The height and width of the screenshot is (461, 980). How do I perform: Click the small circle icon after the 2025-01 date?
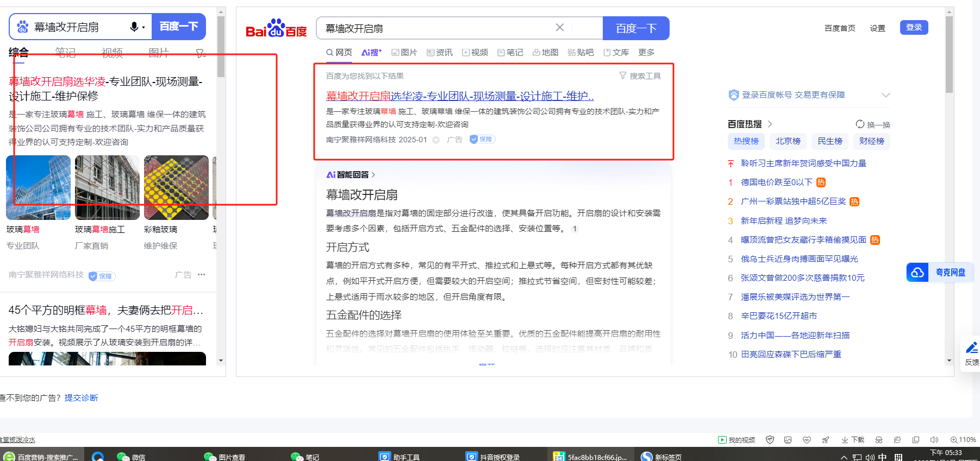(x=436, y=140)
